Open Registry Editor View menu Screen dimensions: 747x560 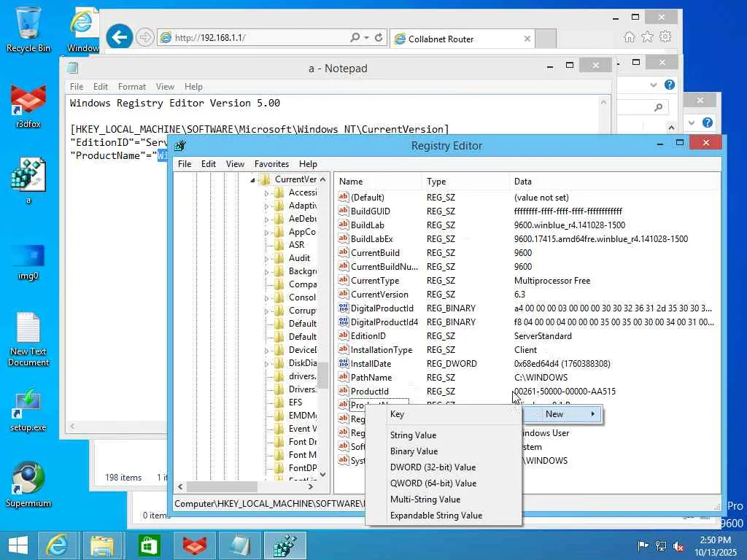tap(235, 164)
